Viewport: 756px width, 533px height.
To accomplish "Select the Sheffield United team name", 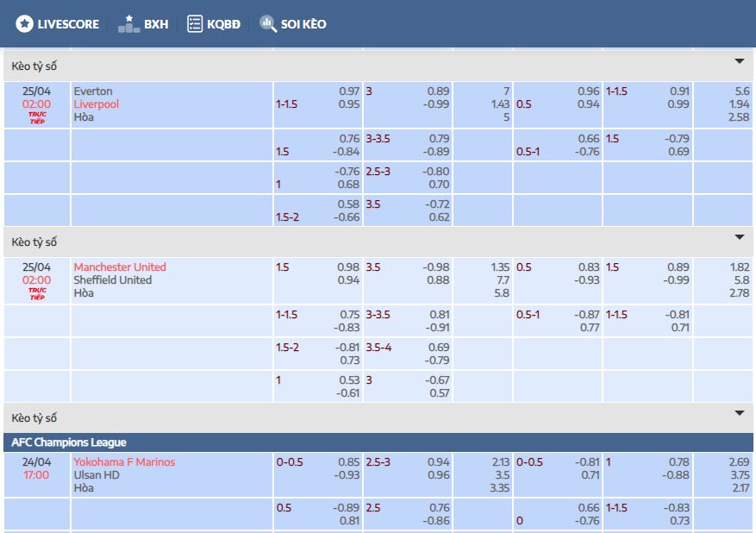I will [x=113, y=280].
